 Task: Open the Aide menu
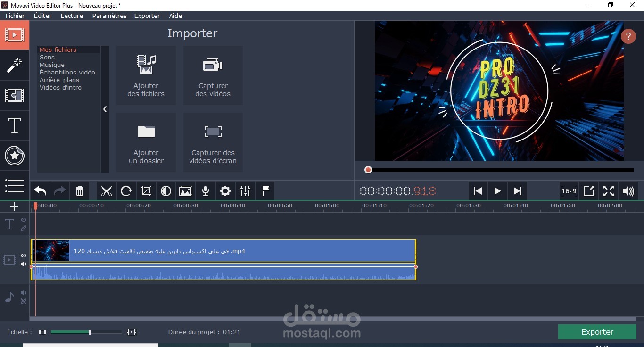point(175,16)
